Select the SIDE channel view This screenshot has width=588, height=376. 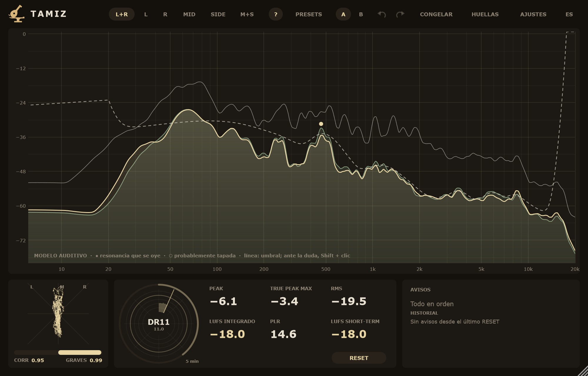[x=218, y=14]
